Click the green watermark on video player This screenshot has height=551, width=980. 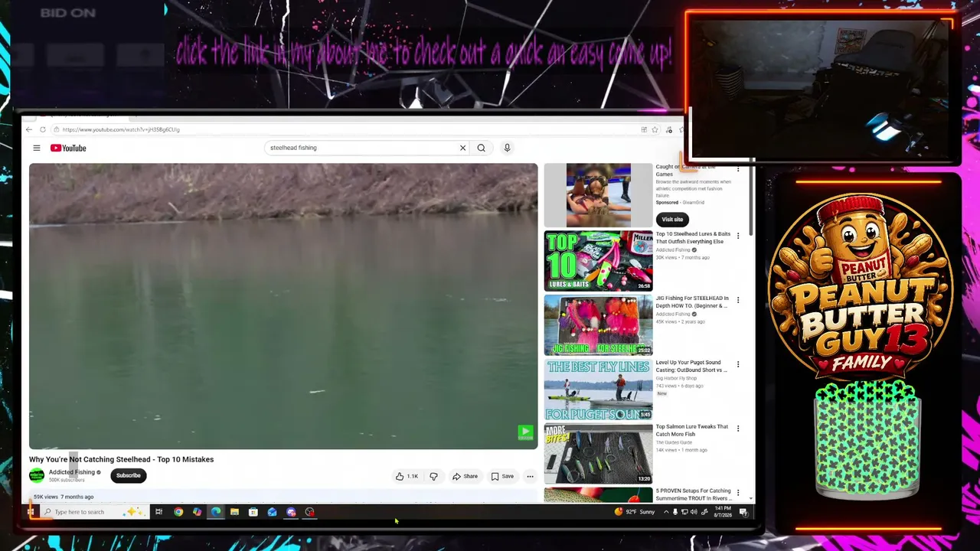[x=525, y=432]
